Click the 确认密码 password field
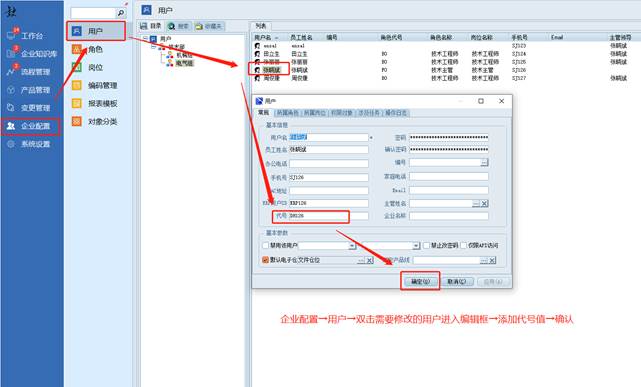 [x=449, y=150]
